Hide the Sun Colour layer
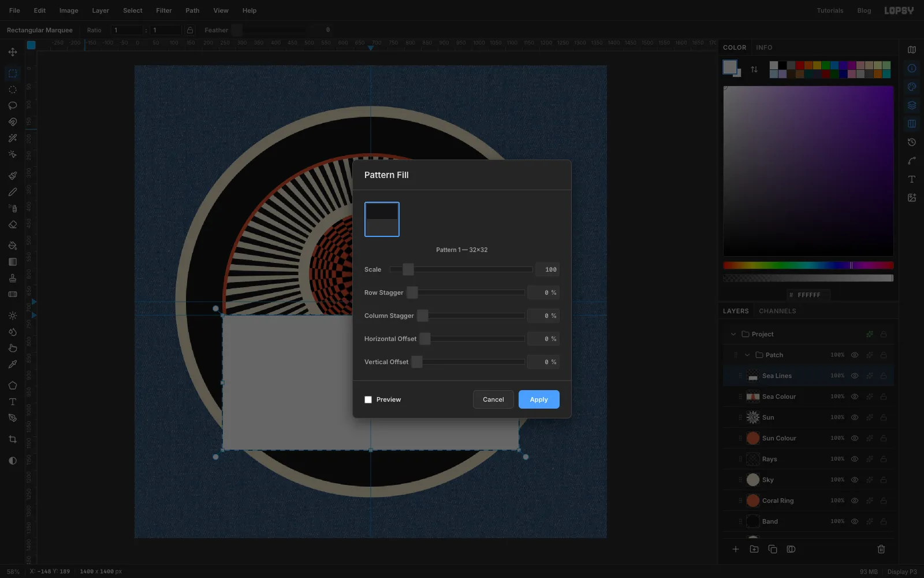Viewport: 924px width, 578px height. 855,438
